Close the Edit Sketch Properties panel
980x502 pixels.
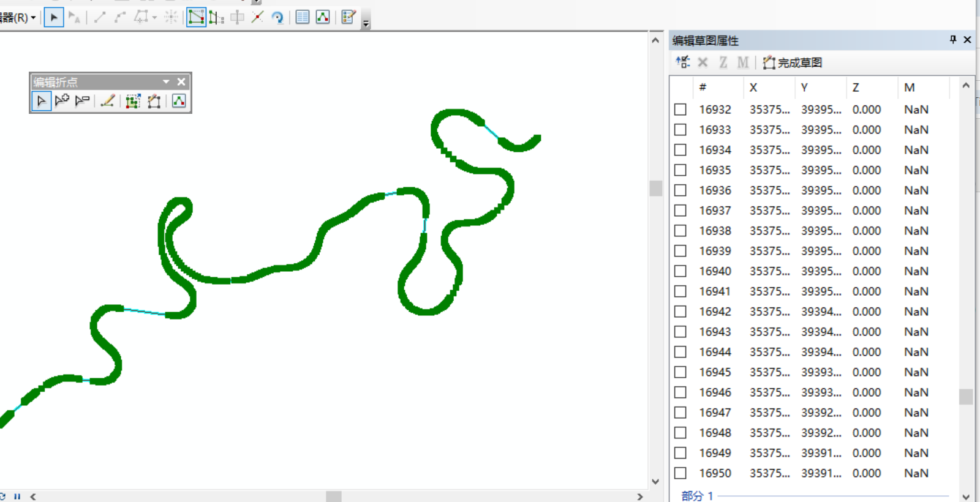click(967, 40)
